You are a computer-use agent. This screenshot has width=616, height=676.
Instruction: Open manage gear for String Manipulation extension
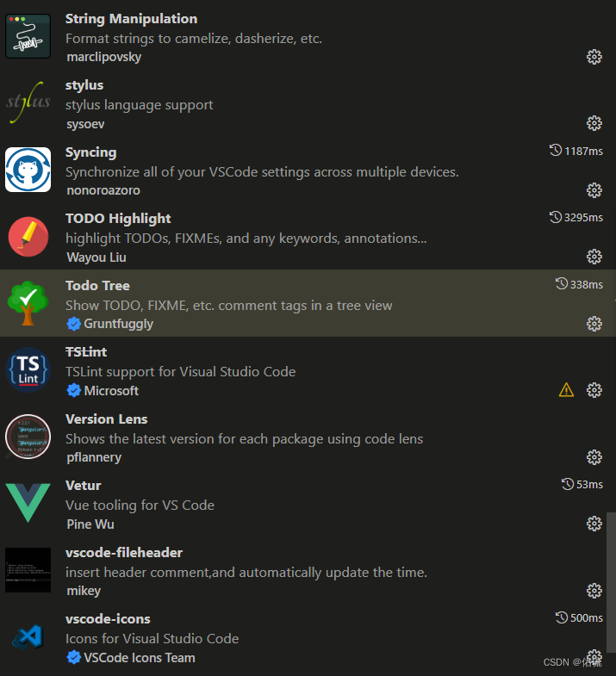click(594, 57)
